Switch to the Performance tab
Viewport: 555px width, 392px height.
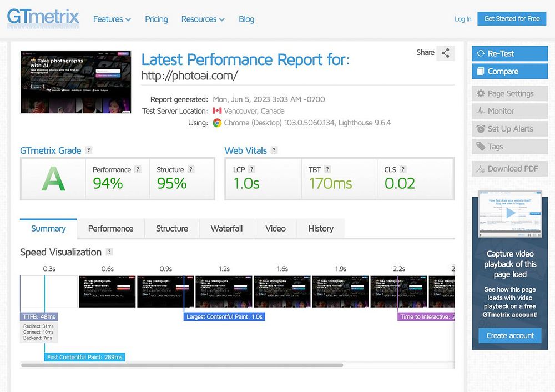pyautogui.click(x=111, y=229)
